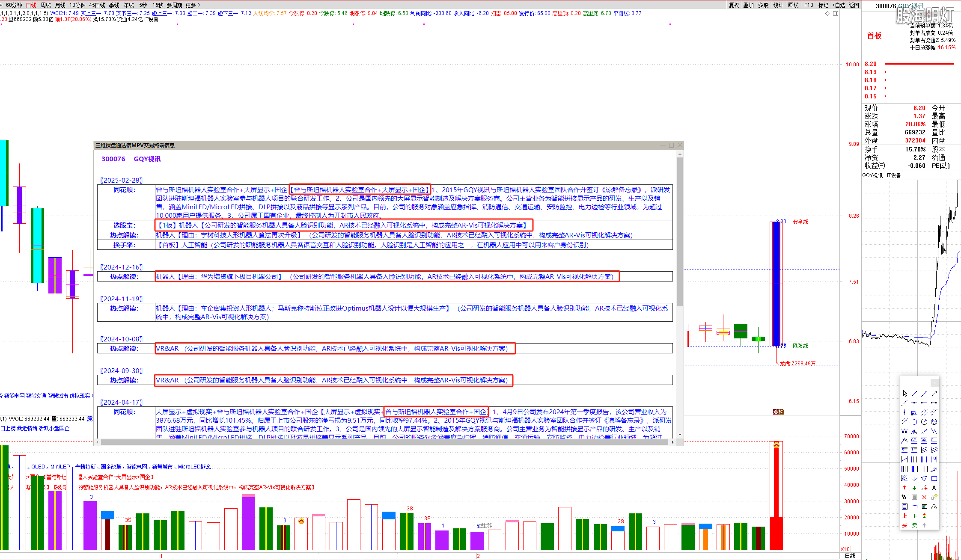The image size is (961, 560).
Task: Switch to 45日线 period
Action: click(x=97, y=5)
